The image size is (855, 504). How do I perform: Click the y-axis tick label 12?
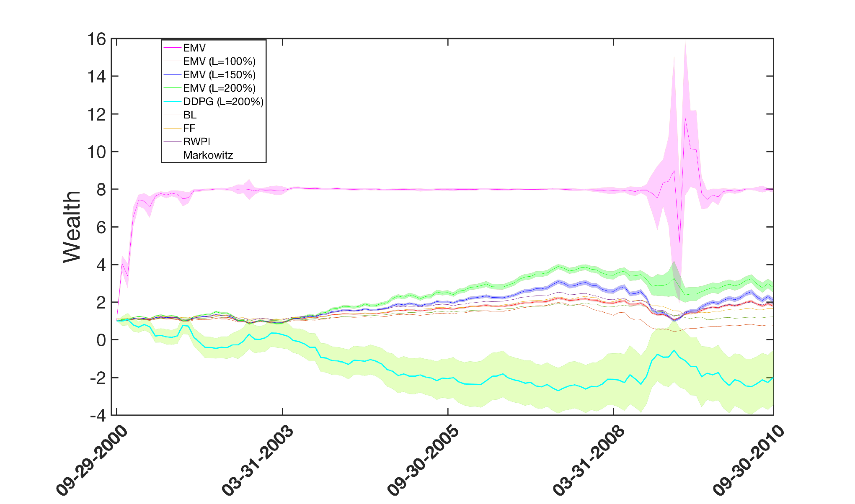(97, 114)
